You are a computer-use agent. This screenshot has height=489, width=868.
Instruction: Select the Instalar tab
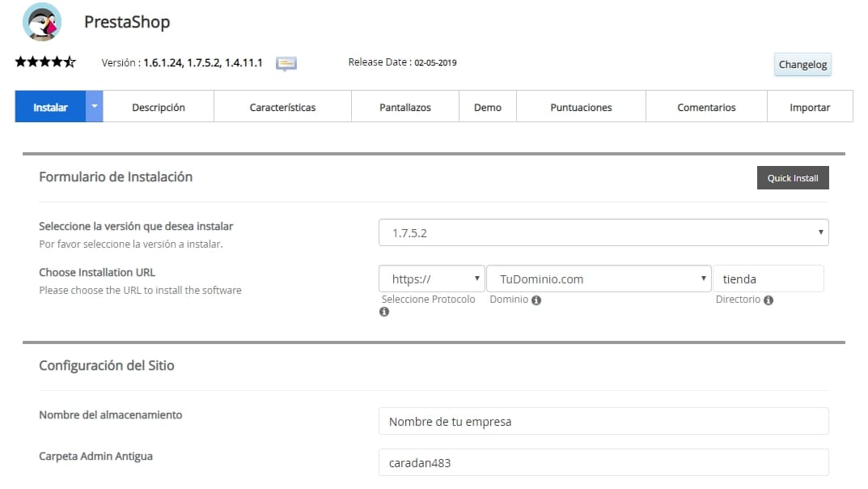(50, 106)
